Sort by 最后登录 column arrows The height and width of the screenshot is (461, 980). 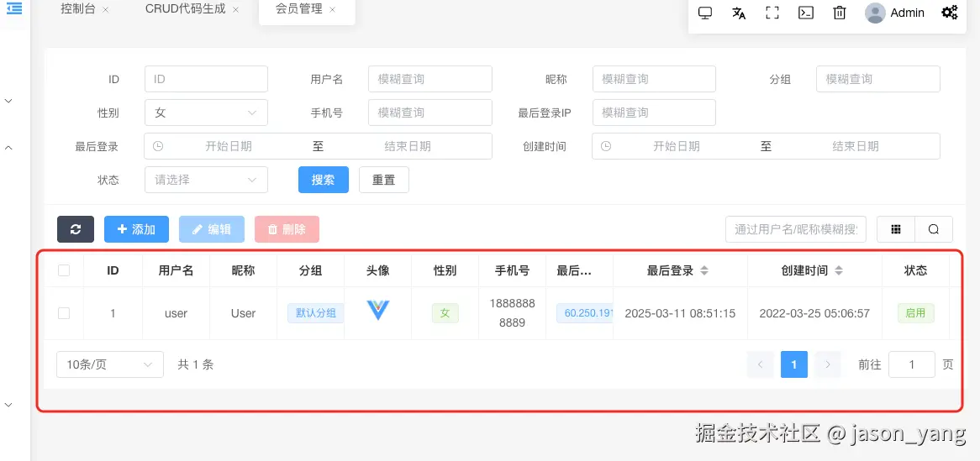(x=704, y=270)
